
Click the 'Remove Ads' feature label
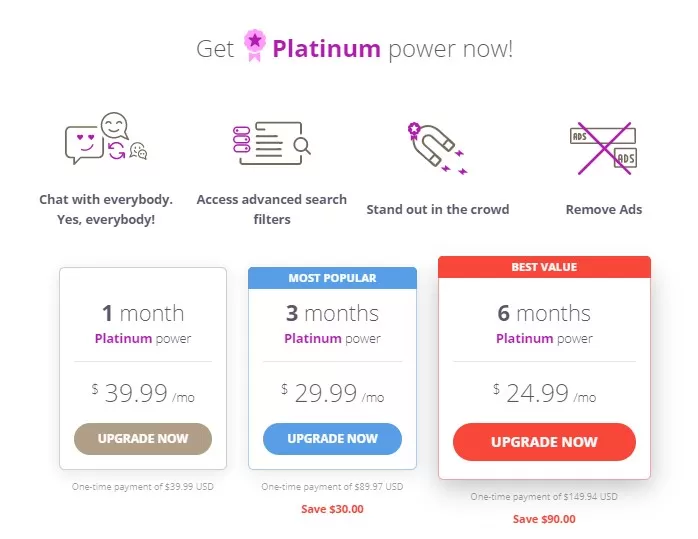(x=604, y=209)
